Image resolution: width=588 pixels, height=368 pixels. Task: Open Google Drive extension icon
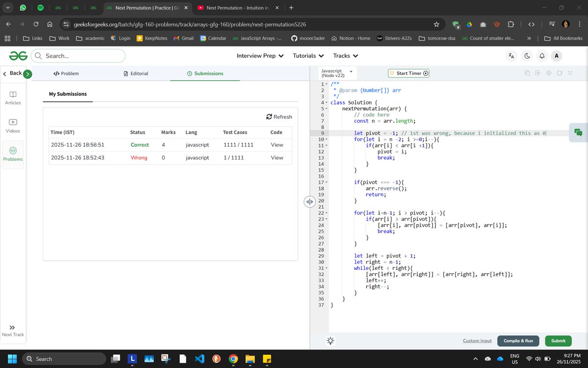[x=469, y=24]
